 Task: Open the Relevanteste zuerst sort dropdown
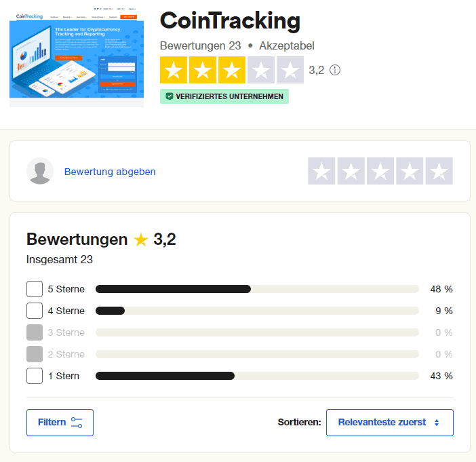(x=389, y=422)
